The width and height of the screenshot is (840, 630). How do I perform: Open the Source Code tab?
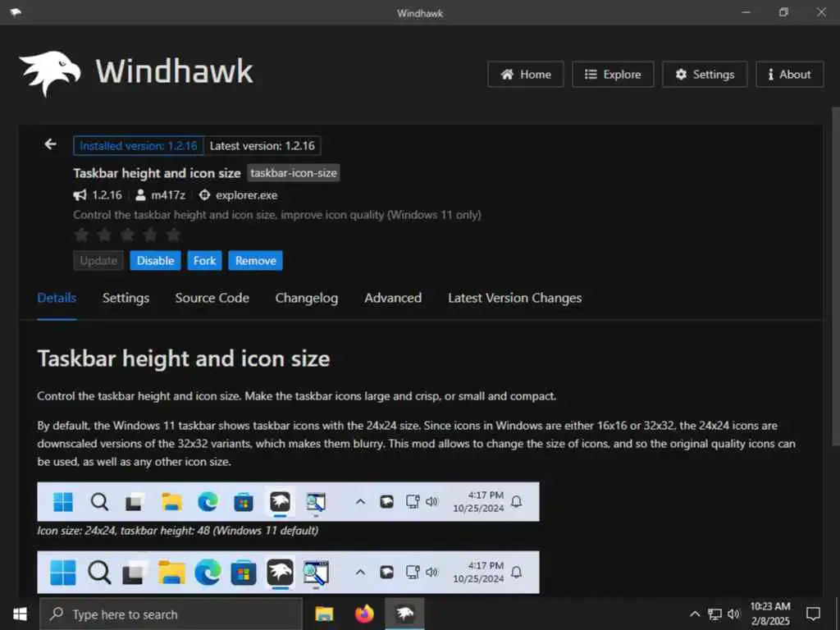coord(212,298)
